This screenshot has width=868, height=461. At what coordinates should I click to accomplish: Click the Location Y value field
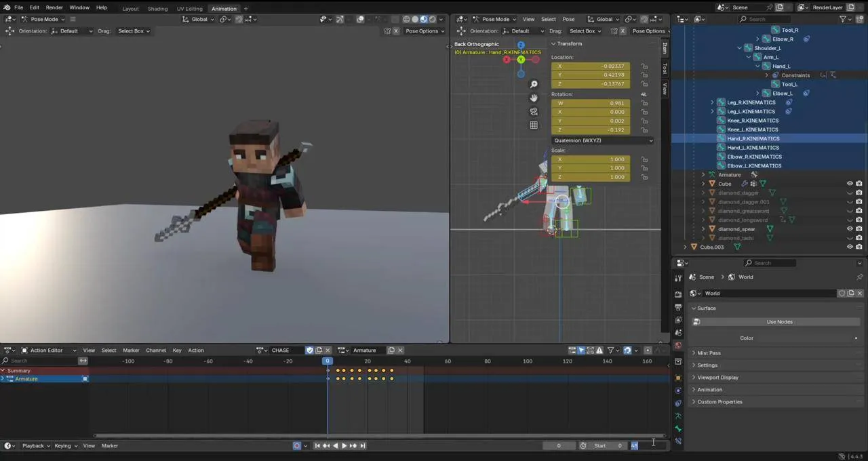click(591, 75)
